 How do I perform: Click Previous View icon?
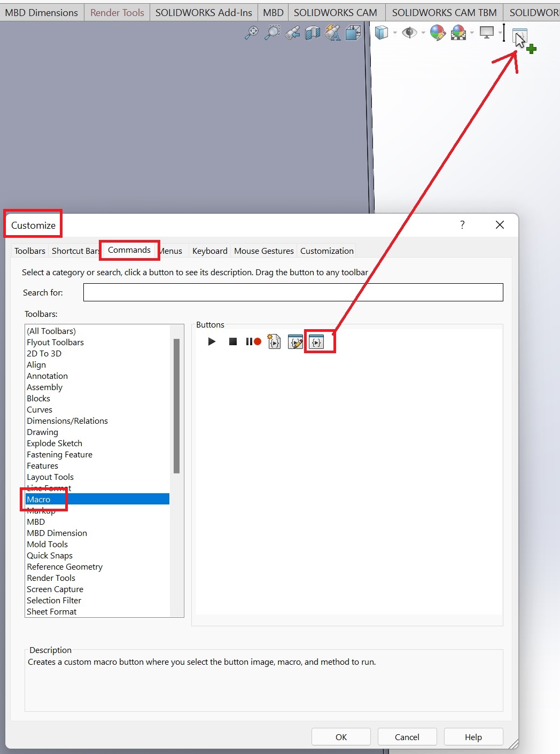coord(292,33)
